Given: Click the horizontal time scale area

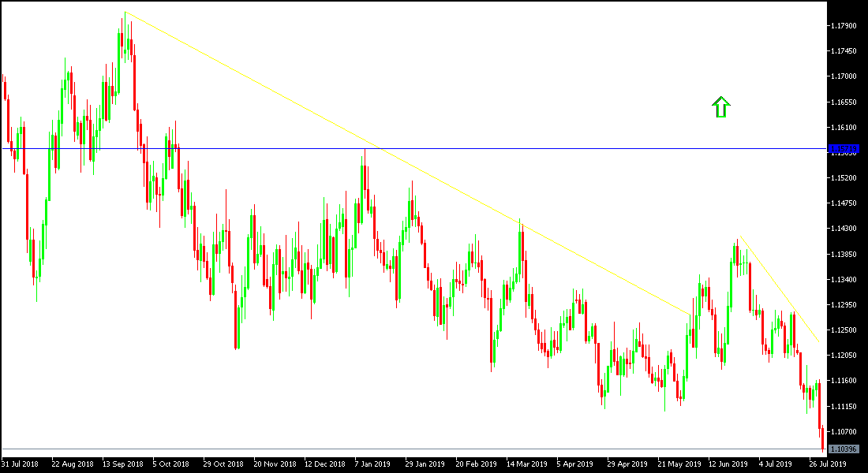Looking at the screenshot, I should point(434,464).
